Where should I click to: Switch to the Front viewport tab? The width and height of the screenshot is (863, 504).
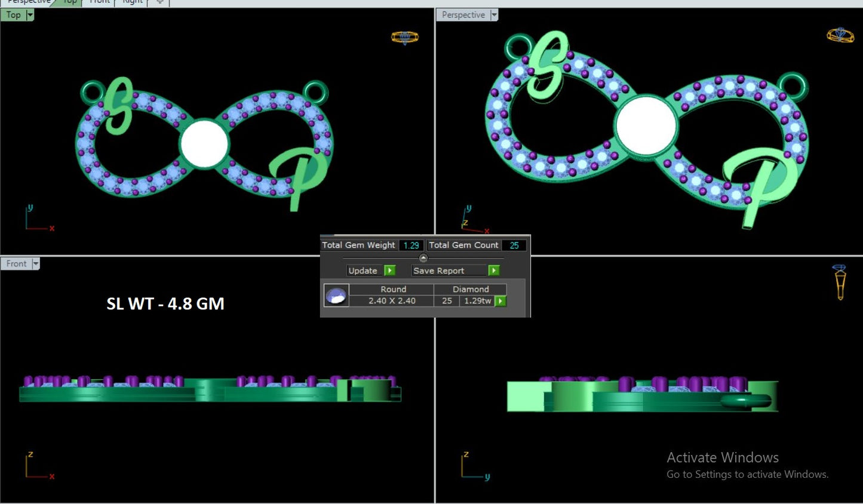click(100, 2)
